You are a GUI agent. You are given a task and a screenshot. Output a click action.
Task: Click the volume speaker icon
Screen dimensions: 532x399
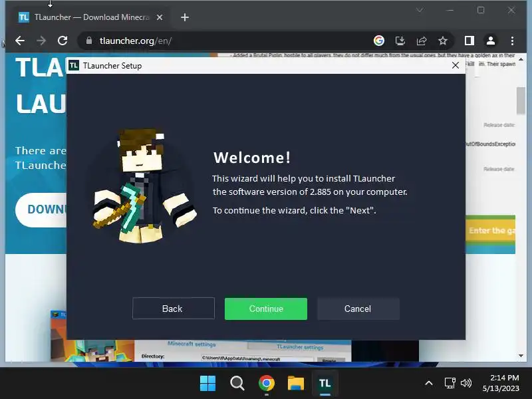(466, 383)
